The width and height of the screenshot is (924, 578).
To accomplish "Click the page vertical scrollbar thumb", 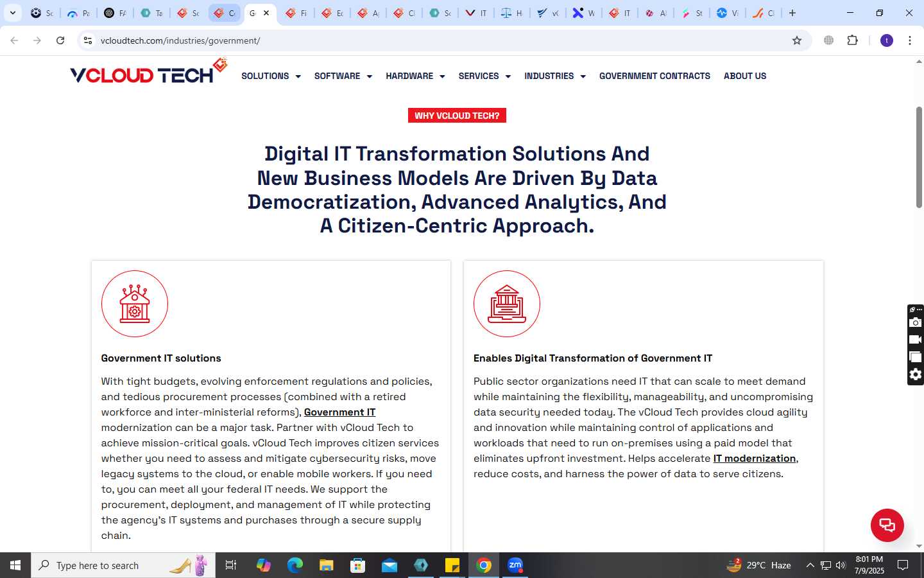I will click(x=919, y=157).
